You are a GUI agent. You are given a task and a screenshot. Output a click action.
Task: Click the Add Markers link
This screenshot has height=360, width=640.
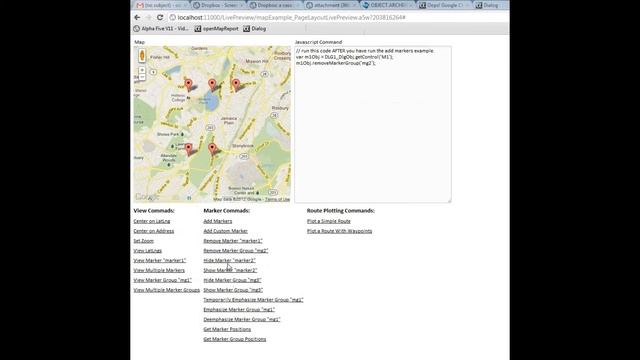click(x=218, y=221)
